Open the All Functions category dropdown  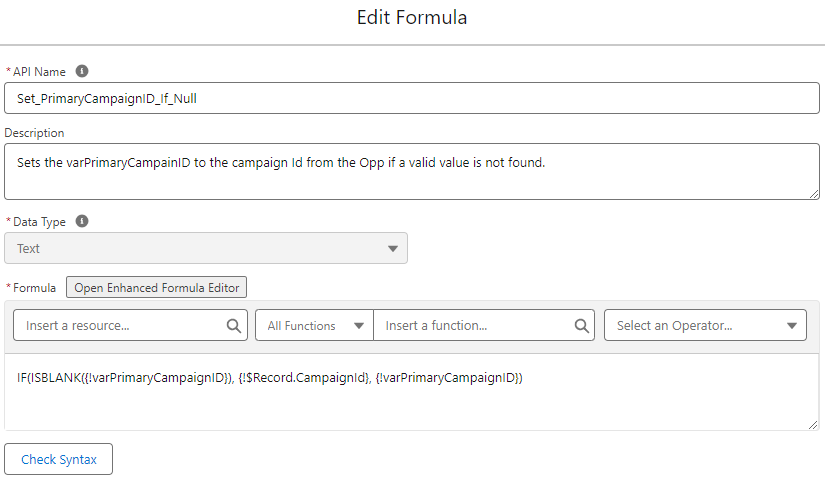tap(314, 326)
